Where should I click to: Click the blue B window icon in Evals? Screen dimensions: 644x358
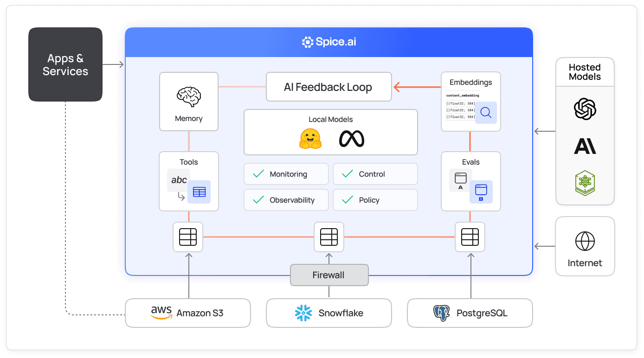pyautogui.click(x=481, y=192)
